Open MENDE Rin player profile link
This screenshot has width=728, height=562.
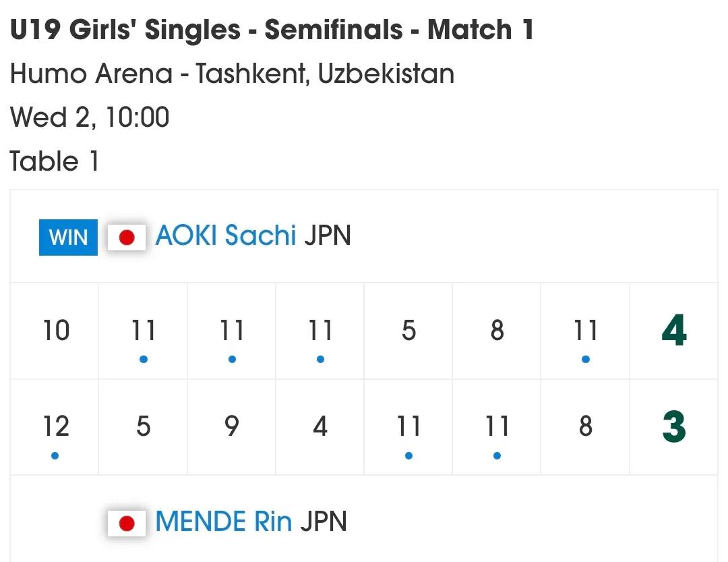pos(223,521)
